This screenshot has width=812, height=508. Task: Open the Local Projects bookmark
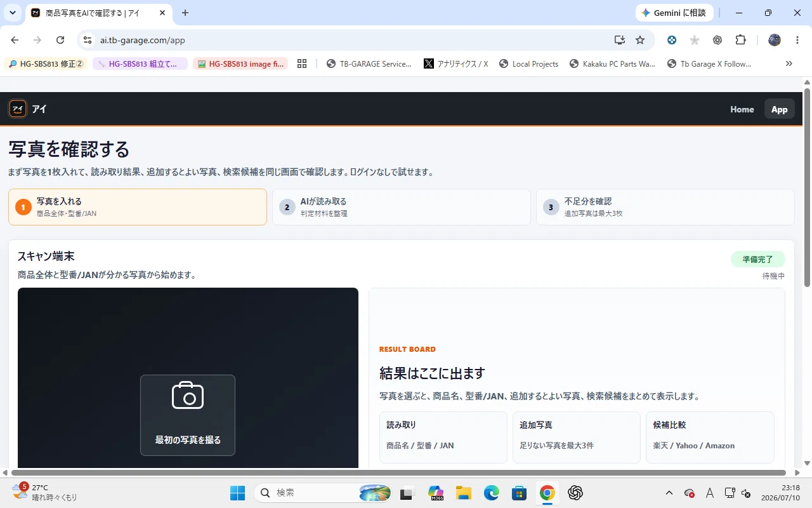coord(528,63)
